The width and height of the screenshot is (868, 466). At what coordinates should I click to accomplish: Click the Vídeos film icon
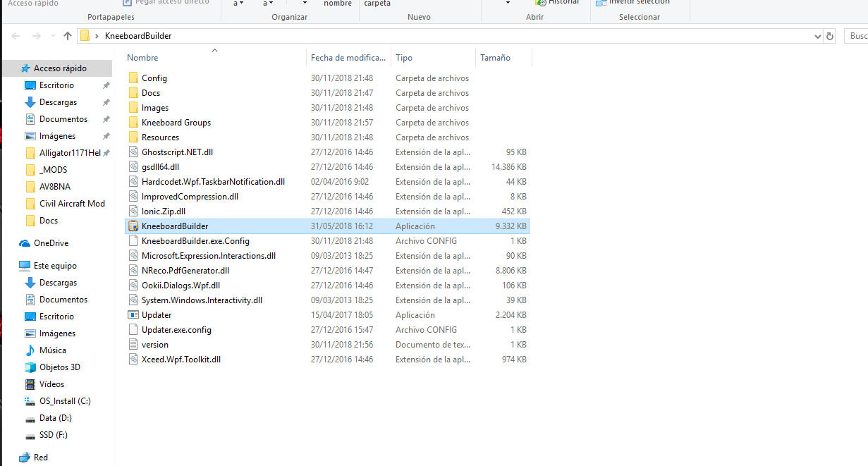pyautogui.click(x=30, y=384)
